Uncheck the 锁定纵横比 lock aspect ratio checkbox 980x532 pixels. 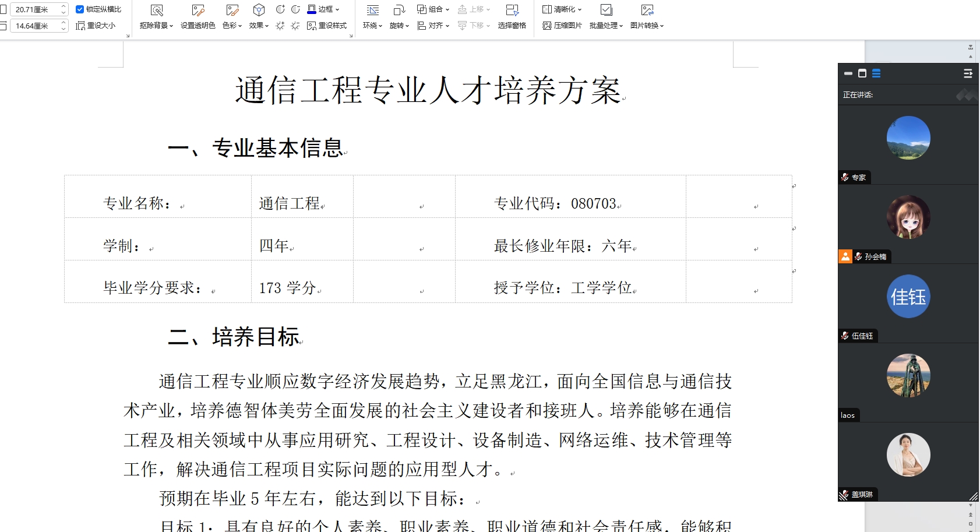point(80,9)
